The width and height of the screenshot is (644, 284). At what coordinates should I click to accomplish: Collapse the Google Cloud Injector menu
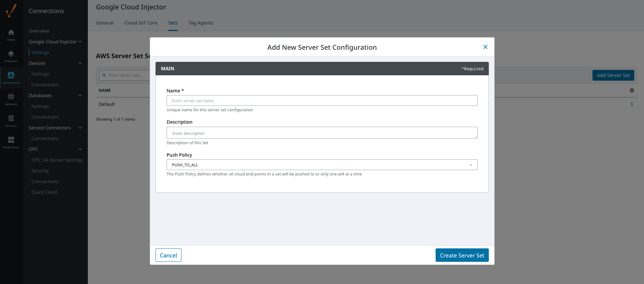point(80,42)
